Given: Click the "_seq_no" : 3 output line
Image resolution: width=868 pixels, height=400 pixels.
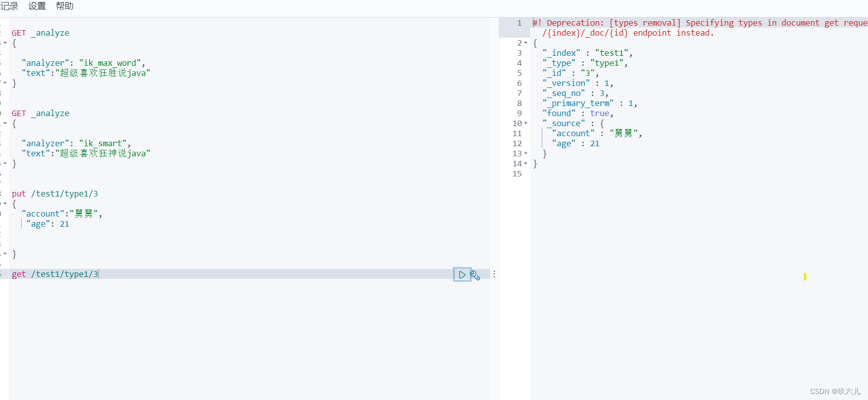Looking at the screenshot, I should coord(575,93).
